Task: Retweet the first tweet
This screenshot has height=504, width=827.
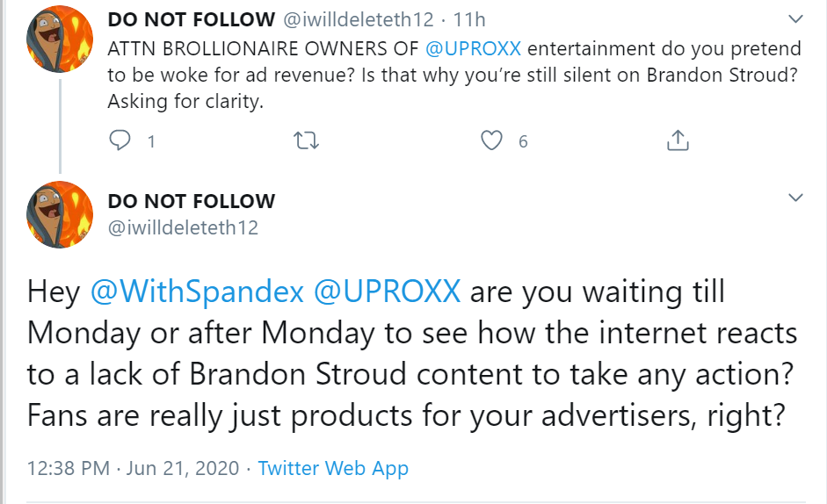Action: coord(306,140)
